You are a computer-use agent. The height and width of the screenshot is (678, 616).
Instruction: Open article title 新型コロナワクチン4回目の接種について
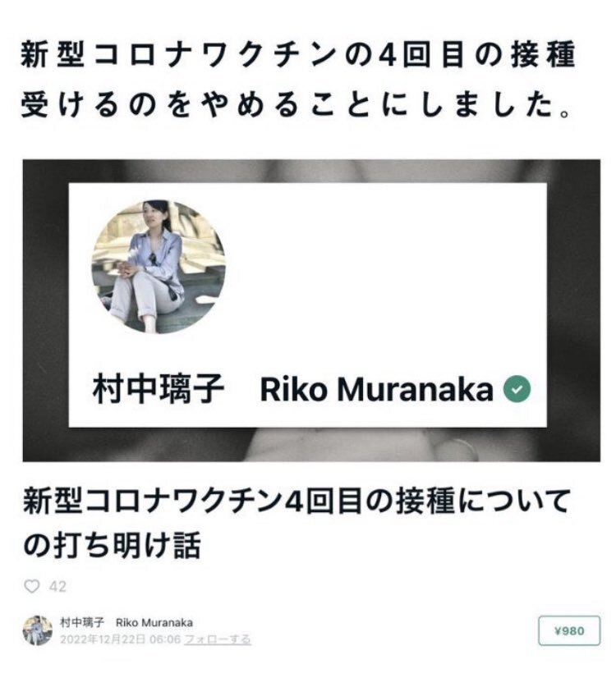click(297, 502)
